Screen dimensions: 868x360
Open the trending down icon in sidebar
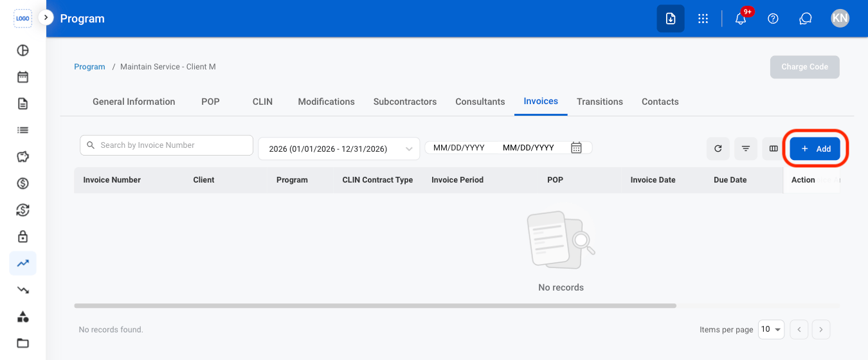tap(23, 290)
